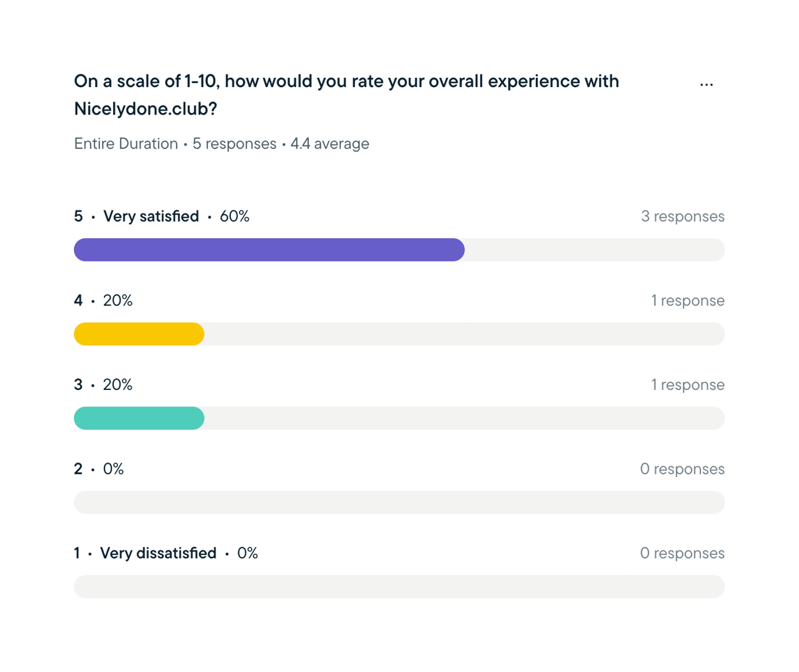Select the '2 · 0%' label

click(99, 469)
